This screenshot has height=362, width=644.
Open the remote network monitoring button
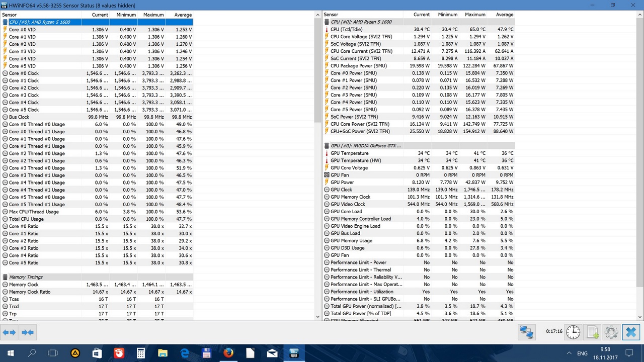[527, 332]
